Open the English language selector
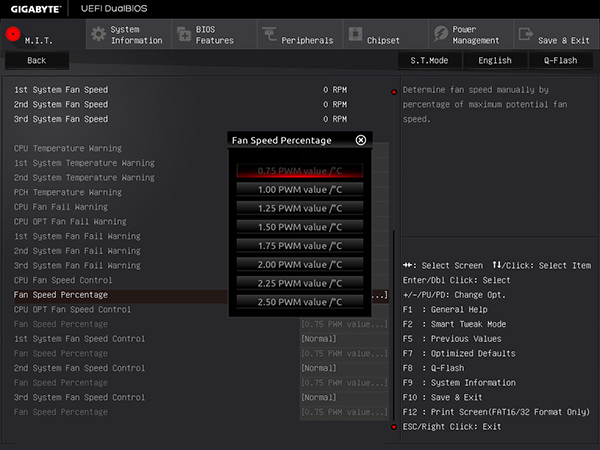 point(494,60)
